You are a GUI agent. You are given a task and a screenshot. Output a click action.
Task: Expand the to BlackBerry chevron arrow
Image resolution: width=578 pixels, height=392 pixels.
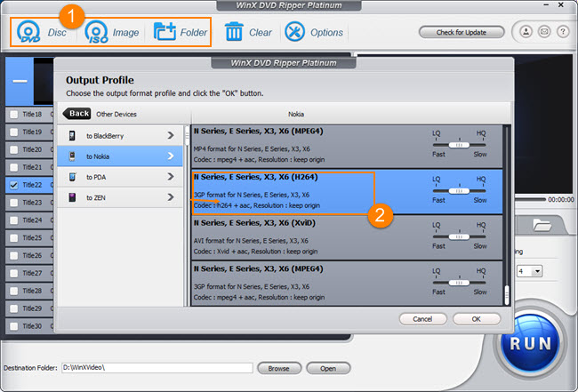click(171, 136)
